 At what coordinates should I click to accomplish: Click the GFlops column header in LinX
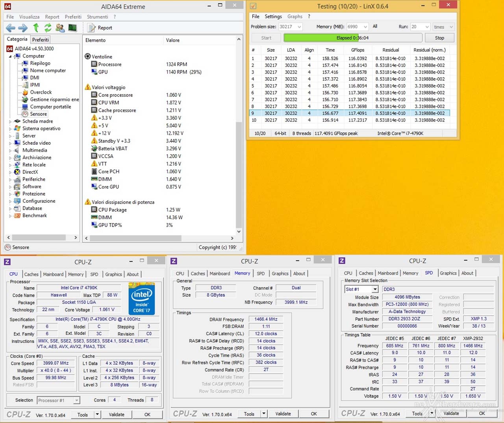[358, 50]
